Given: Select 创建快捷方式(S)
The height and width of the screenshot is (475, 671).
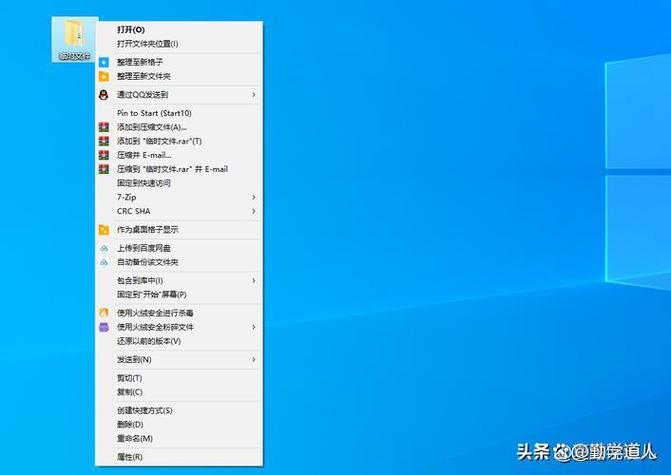Looking at the screenshot, I should click(x=179, y=411).
